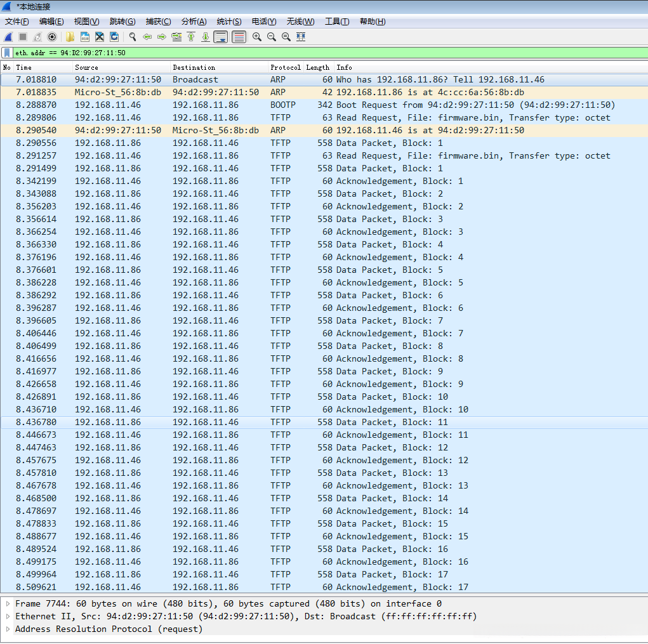
Task: Toggle packet colorization rules
Action: tap(239, 37)
